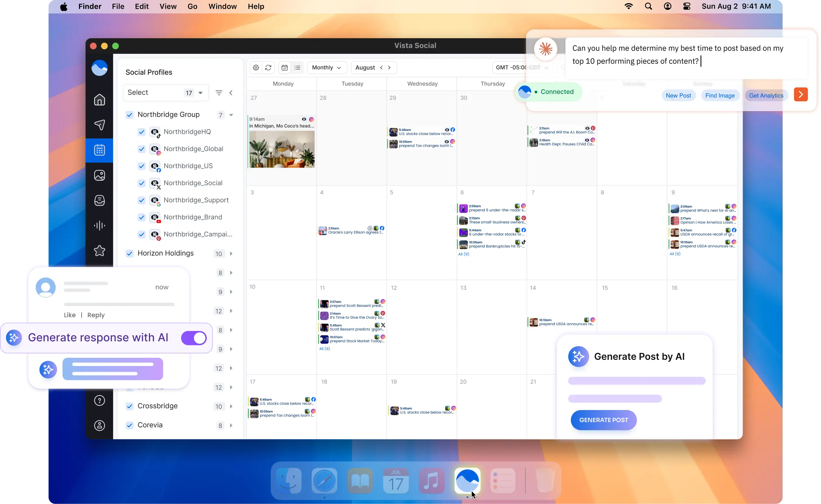Image resolution: width=821 pixels, height=504 pixels.
Task: Open the Window menu in menu bar
Action: pos(222,6)
